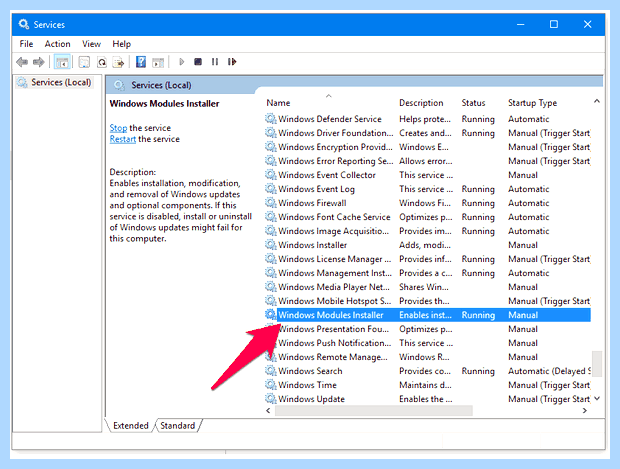Click the Services app icon in title bar

[24, 24]
